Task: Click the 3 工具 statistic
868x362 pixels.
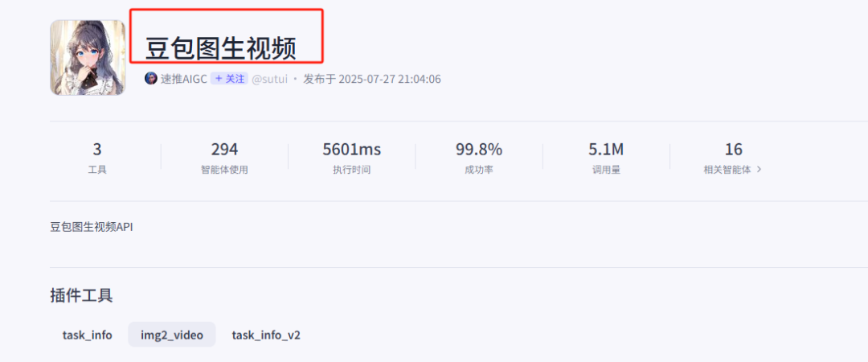Action: coord(97,158)
